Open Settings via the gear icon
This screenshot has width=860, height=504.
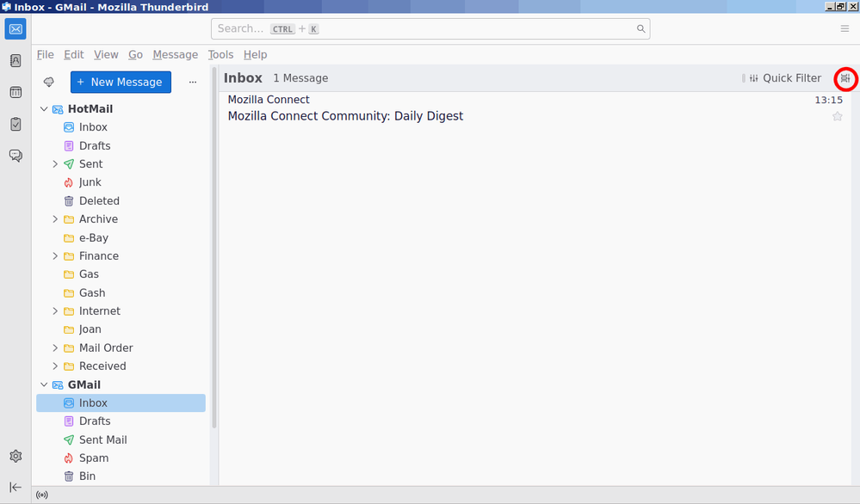tap(15, 457)
